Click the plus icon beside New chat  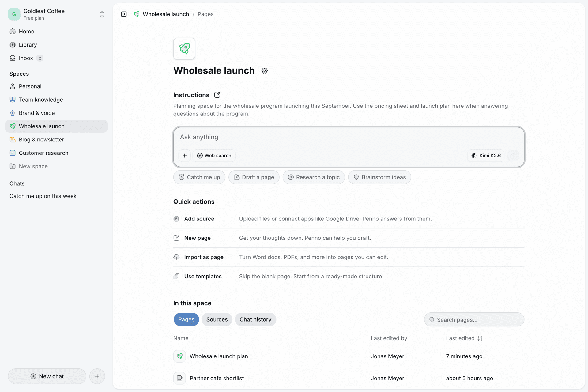pos(97,376)
